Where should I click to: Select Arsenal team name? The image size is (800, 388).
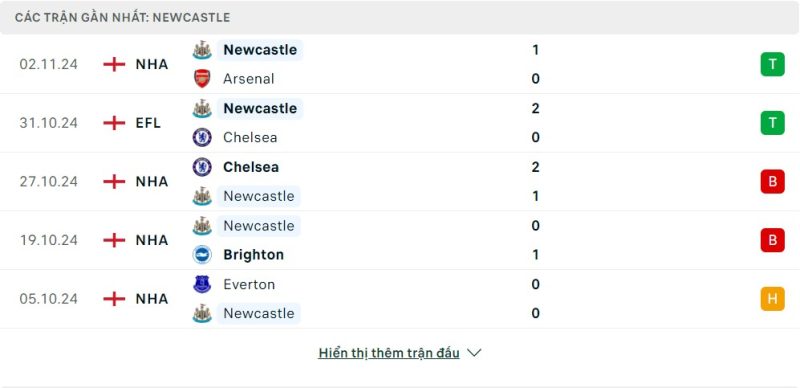248,79
